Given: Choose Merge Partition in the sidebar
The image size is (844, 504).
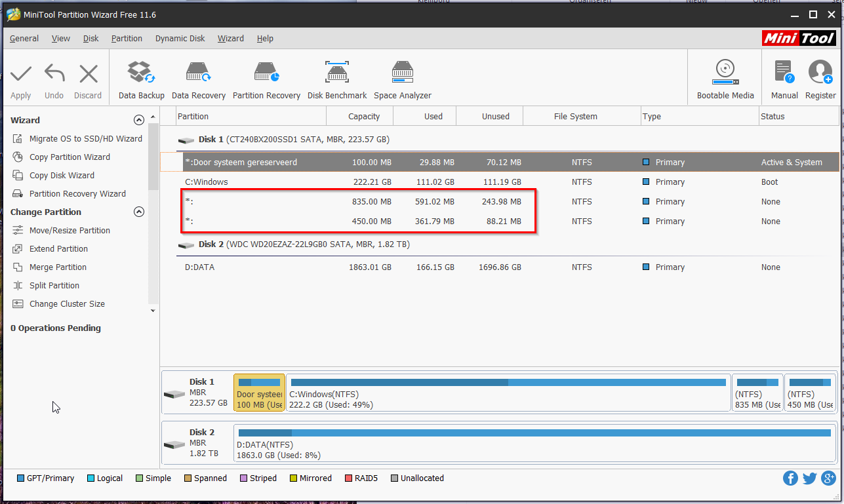Looking at the screenshot, I should pyautogui.click(x=50, y=267).
